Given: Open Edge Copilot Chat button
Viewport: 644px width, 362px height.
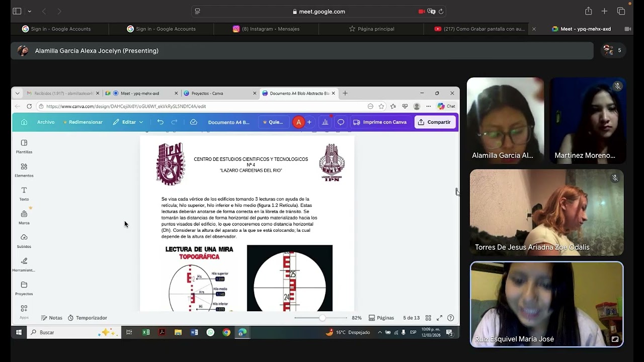Looking at the screenshot, I should pyautogui.click(x=446, y=106).
